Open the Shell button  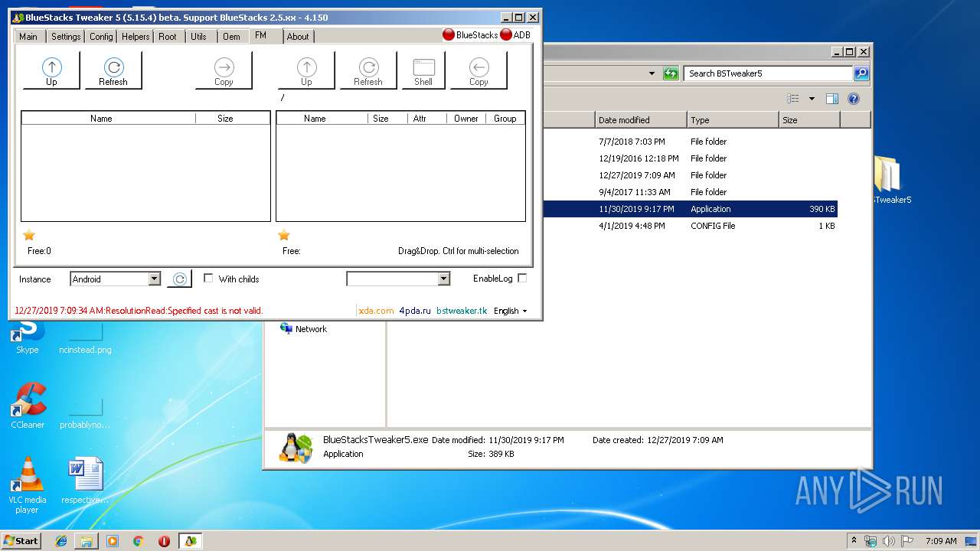(x=423, y=70)
